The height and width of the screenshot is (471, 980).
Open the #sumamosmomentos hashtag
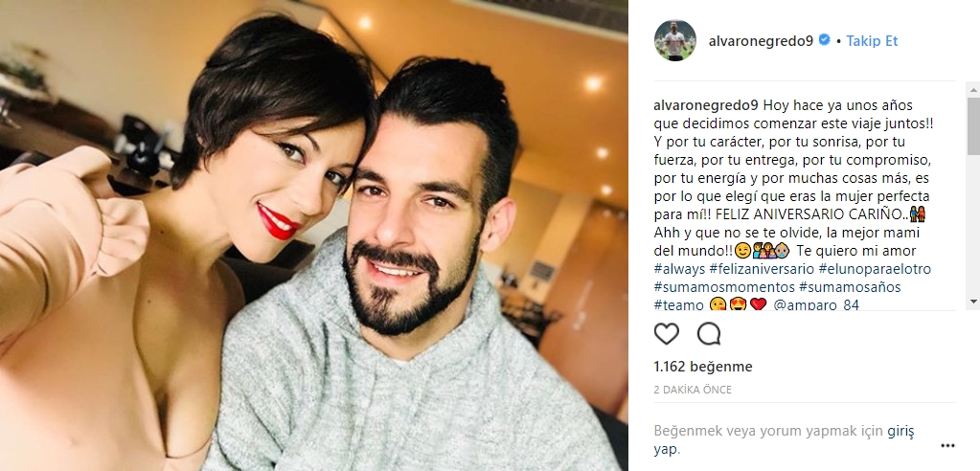click(x=724, y=287)
